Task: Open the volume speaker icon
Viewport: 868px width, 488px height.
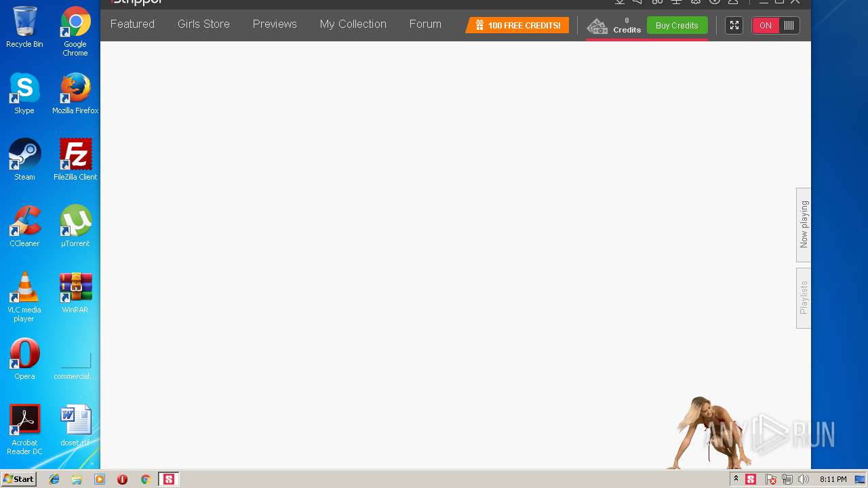Action: point(804,479)
